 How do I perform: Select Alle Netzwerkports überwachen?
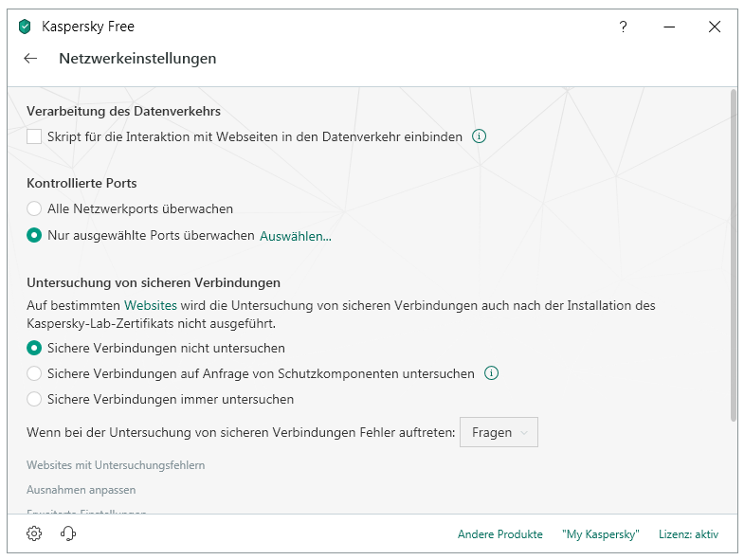(34, 208)
